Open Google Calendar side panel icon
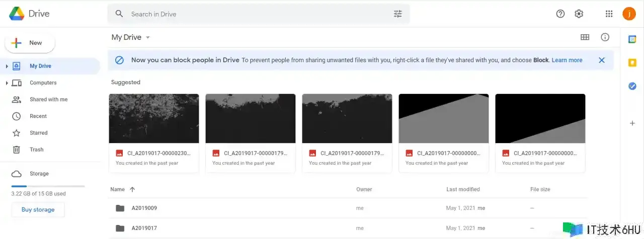 632,40
